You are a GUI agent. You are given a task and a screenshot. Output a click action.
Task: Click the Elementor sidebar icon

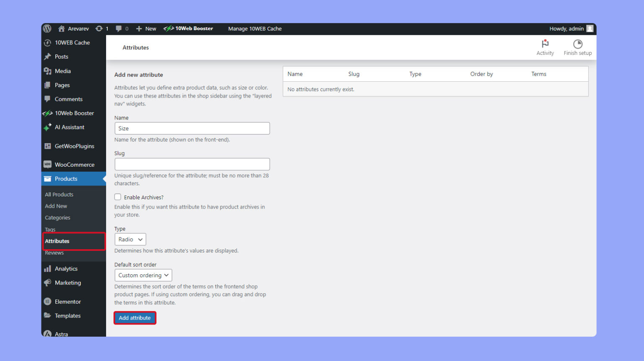47,302
